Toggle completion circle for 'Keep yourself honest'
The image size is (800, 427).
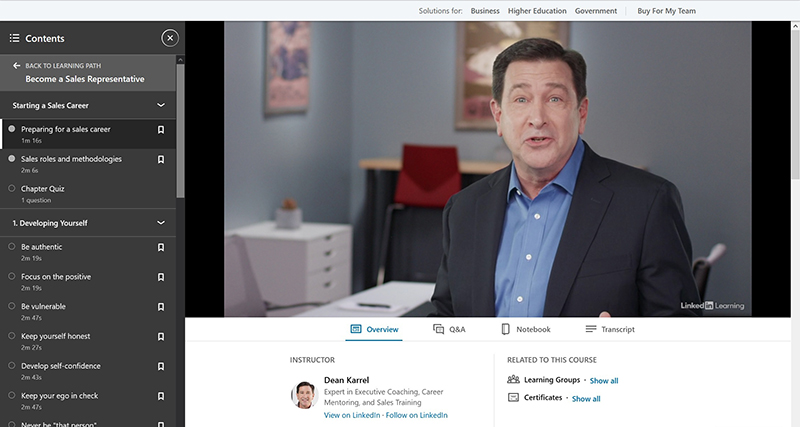click(x=12, y=335)
